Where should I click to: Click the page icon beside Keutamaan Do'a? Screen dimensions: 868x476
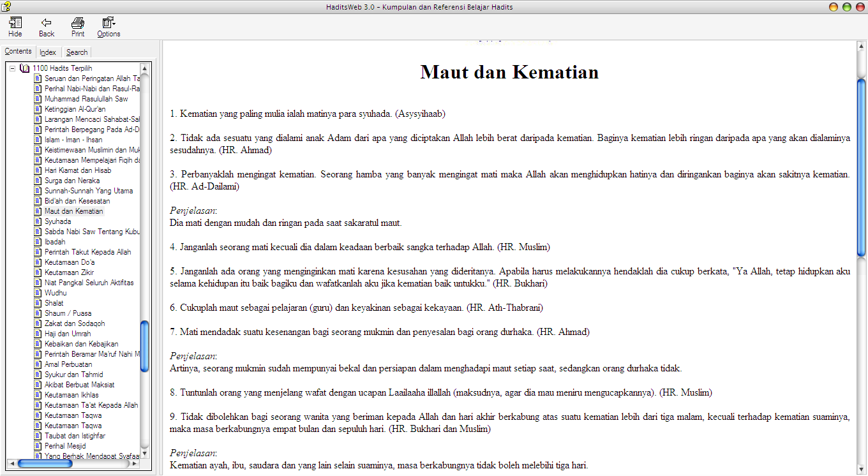tap(38, 262)
